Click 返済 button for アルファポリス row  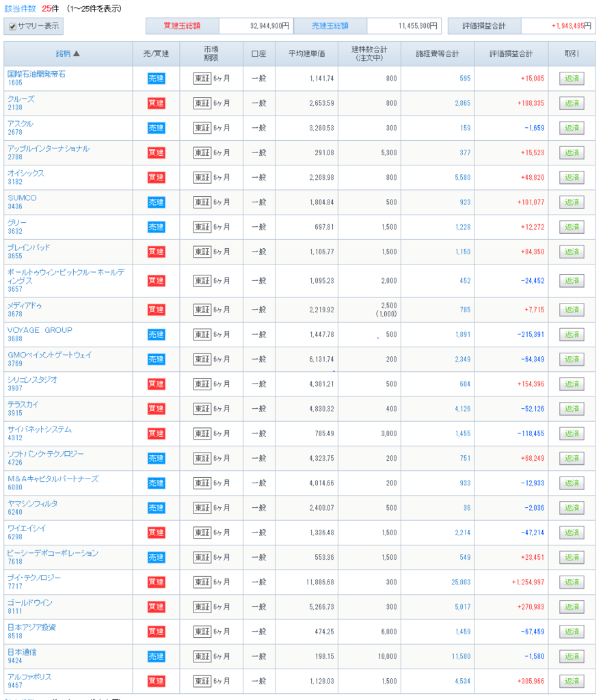(x=572, y=682)
